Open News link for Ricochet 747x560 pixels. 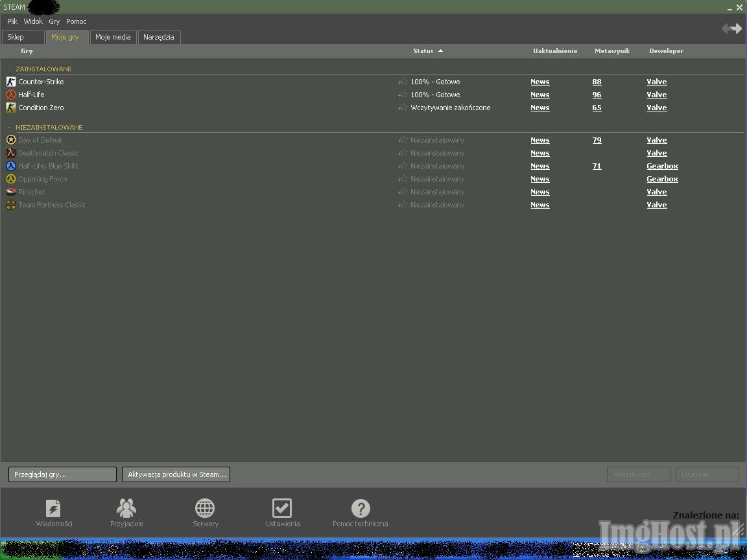[539, 192]
